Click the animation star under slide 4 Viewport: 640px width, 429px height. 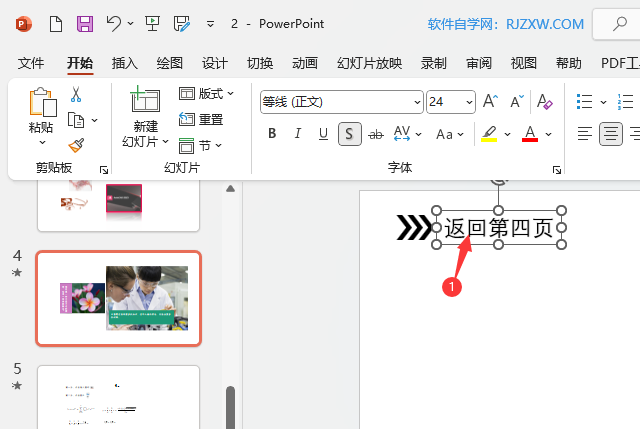(17, 272)
